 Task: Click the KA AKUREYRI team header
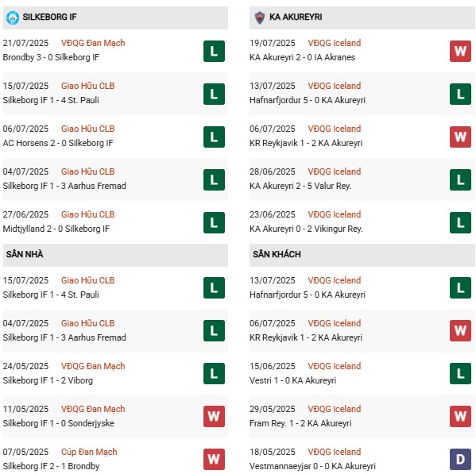click(x=362, y=17)
